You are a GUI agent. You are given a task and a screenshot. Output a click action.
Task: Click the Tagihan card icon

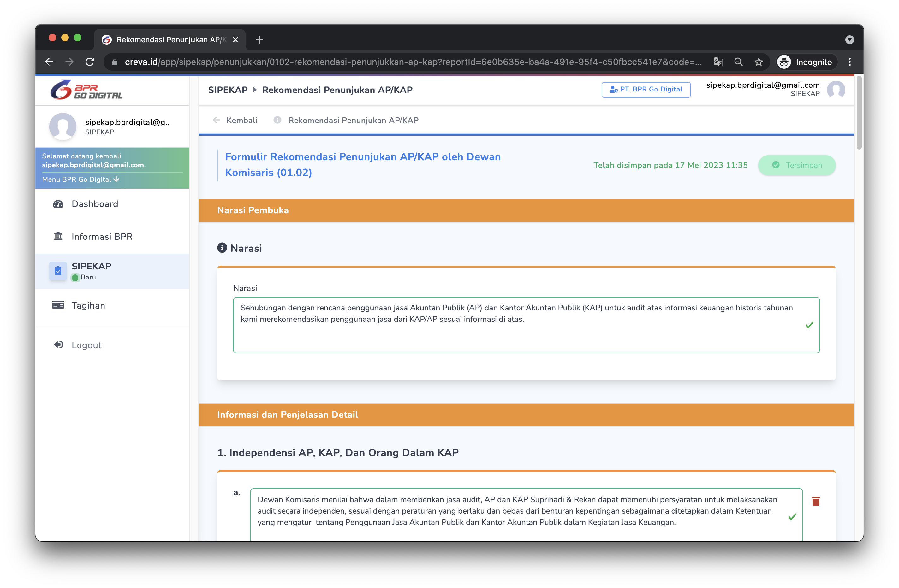[x=58, y=305]
